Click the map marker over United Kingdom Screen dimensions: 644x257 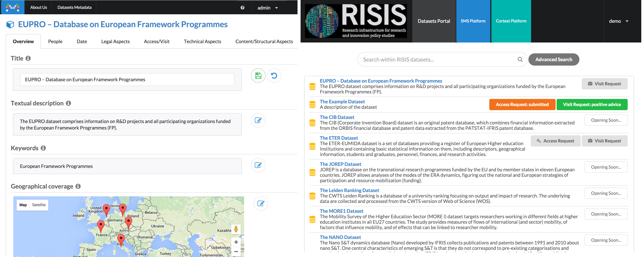(106, 210)
